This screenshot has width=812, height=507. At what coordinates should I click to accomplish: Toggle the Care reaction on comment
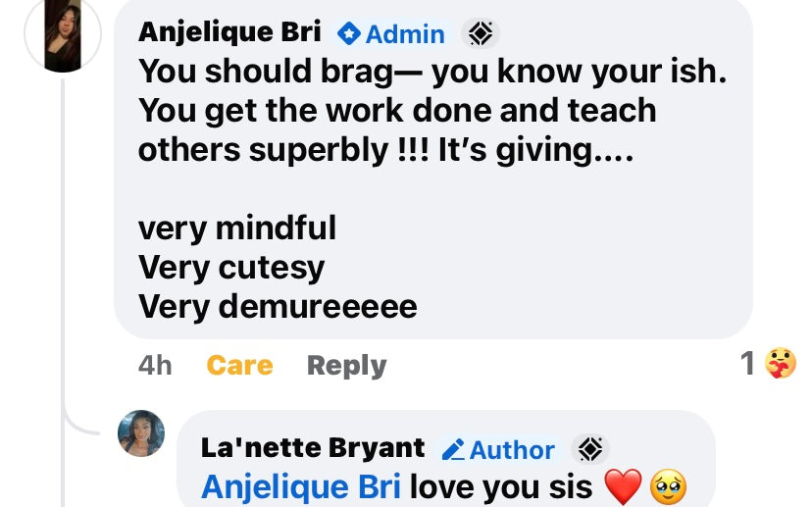point(239,365)
